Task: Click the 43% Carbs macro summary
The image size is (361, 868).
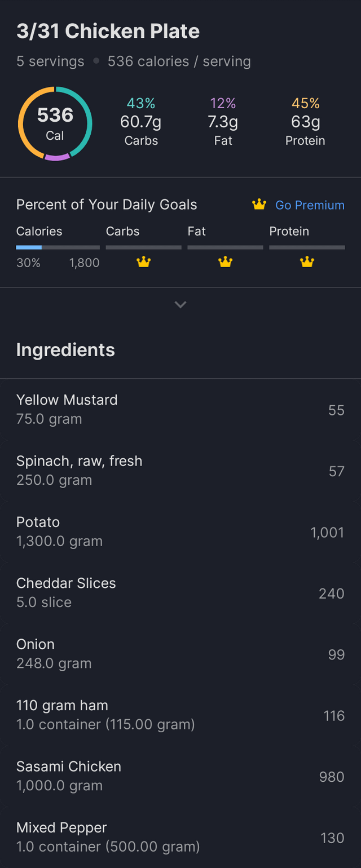Action: (141, 122)
